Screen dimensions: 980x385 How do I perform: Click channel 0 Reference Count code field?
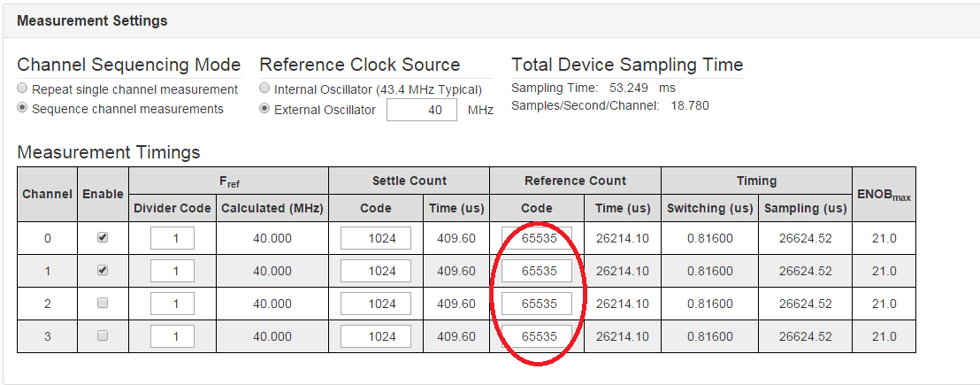coord(537,238)
